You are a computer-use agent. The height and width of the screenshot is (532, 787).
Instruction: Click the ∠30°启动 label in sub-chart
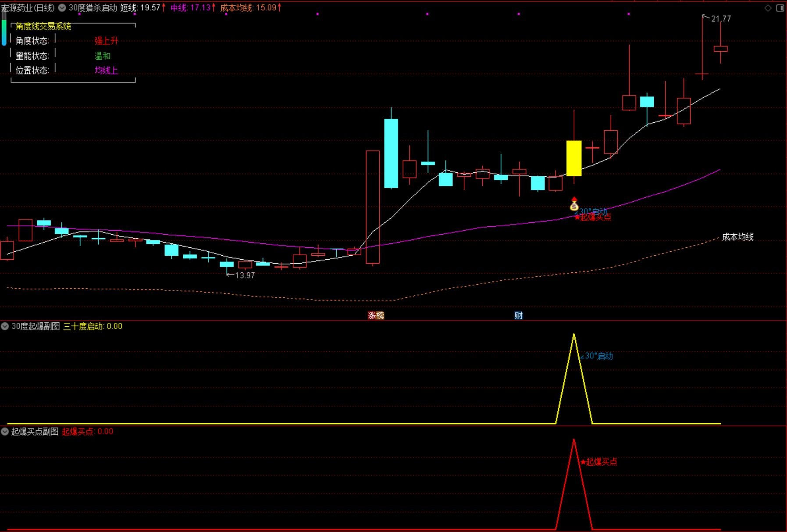click(596, 356)
